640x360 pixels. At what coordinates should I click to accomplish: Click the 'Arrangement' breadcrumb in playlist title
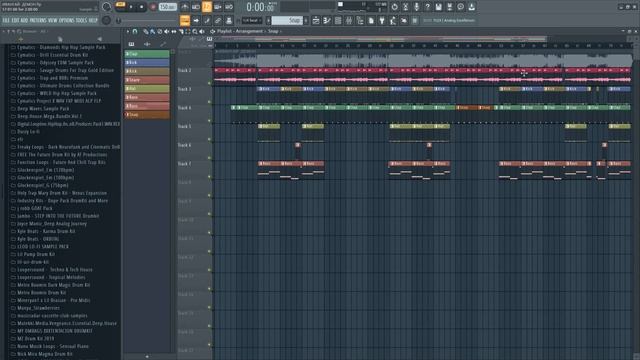pos(249,31)
